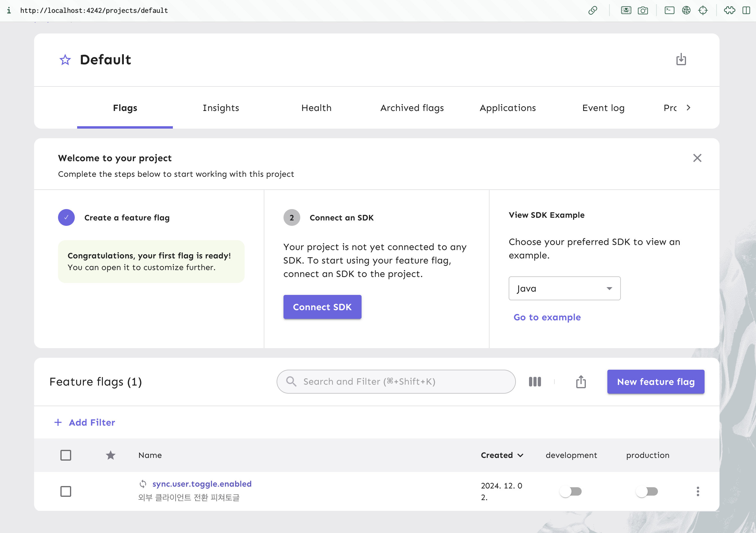Screen dimensions: 756x533
Task: Click the link icon in browser toolbar
Action: click(593, 10)
